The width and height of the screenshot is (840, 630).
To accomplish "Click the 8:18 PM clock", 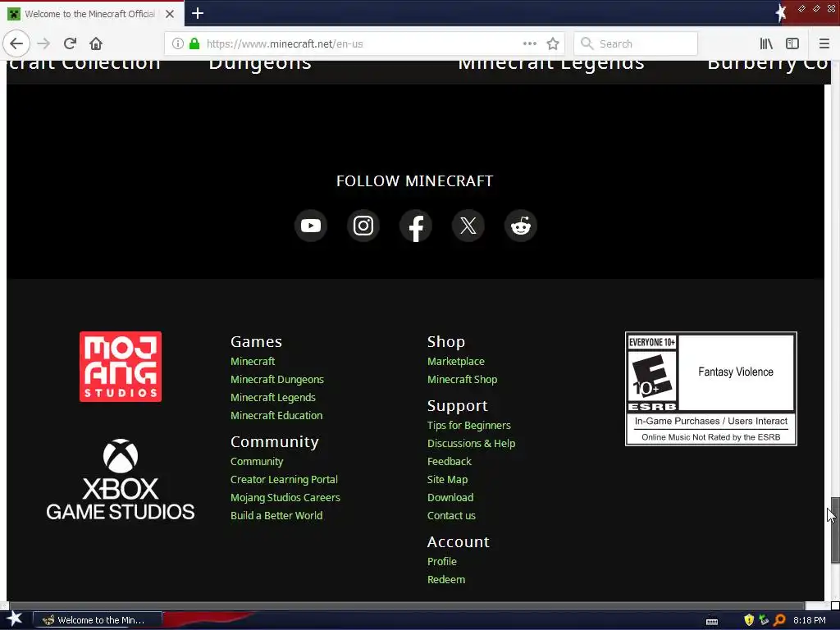I will point(809,620).
